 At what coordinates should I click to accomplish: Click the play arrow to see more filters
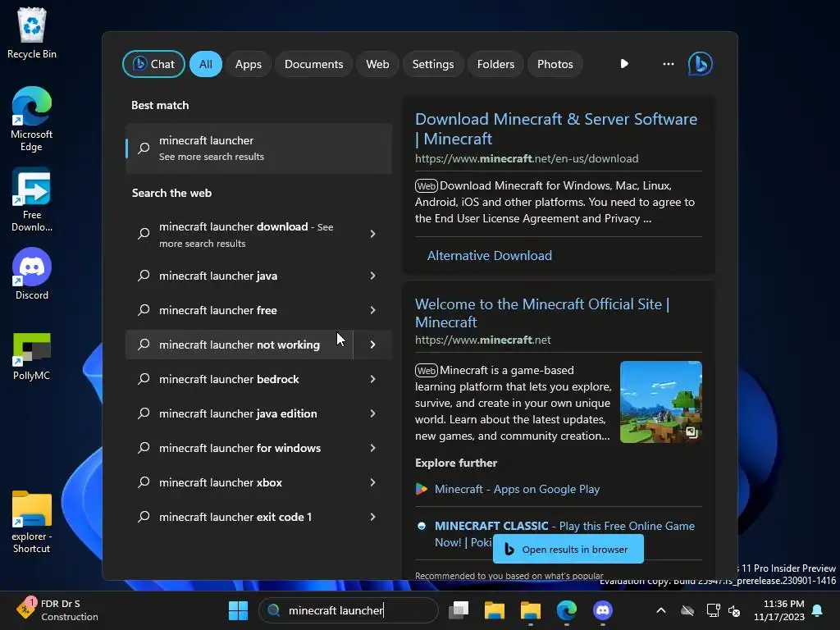tap(624, 64)
